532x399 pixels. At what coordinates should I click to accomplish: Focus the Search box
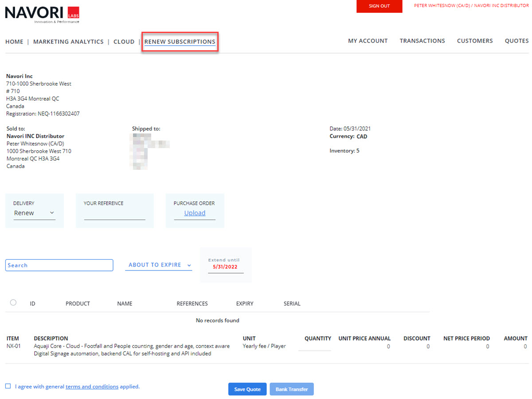(59, 265)
